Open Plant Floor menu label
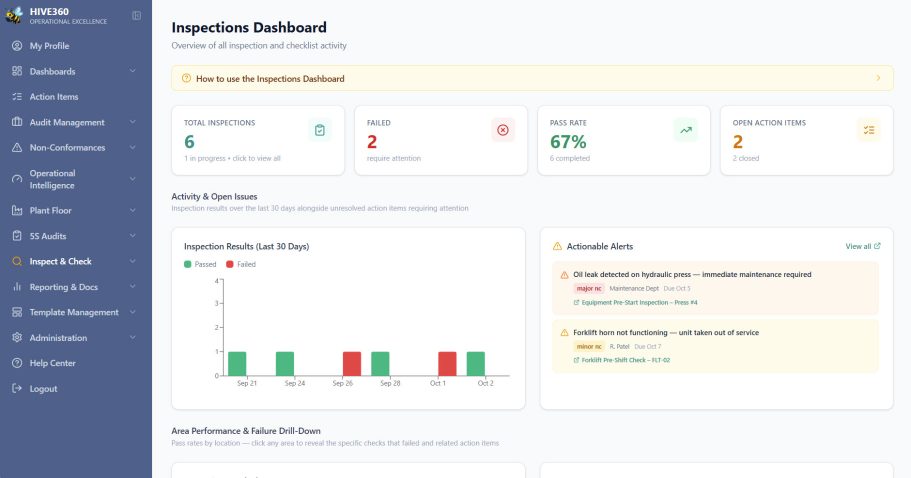The height and width of the screenshot is (478, 911). [x=51, y=210]
